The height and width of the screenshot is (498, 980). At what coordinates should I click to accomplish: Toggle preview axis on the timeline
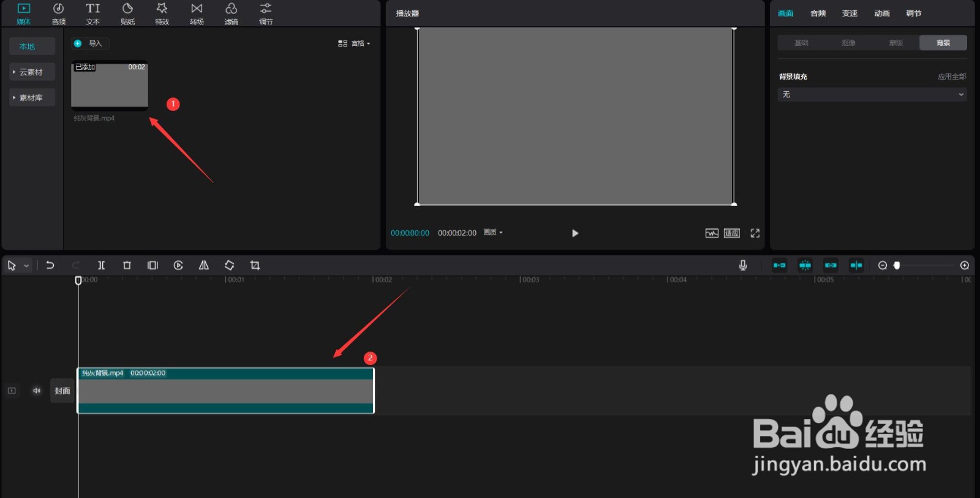coord(856,265)
